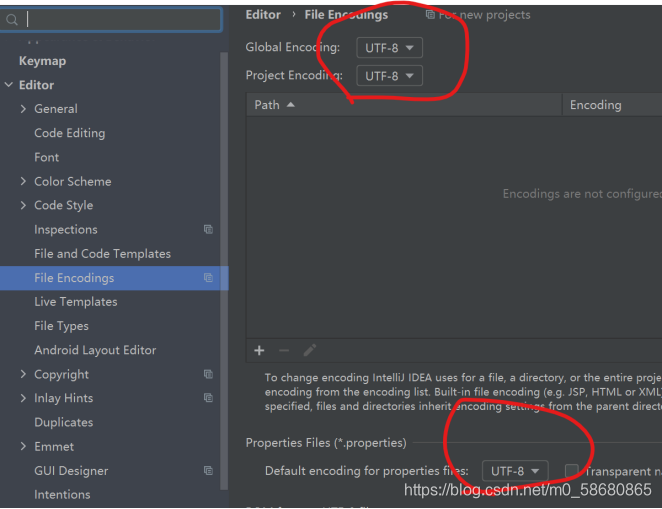Open the GUI Designer settings
Image resolution: width=662 pixels, height=509 pixels.
[71, 471]
